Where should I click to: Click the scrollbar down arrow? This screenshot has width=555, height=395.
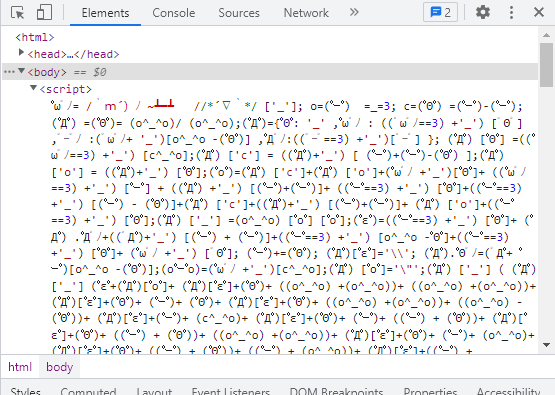[547, 345]
